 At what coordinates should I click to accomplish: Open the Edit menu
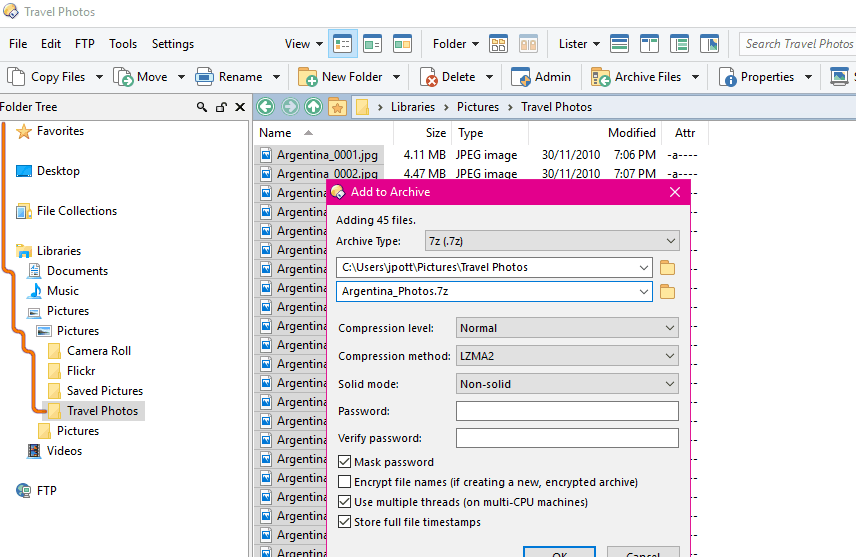[x=51, y=44]
